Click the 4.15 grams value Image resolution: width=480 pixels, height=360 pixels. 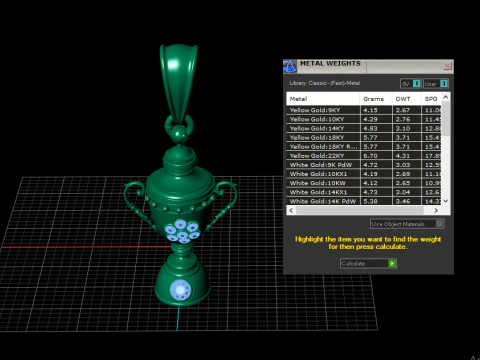[370, 110]
